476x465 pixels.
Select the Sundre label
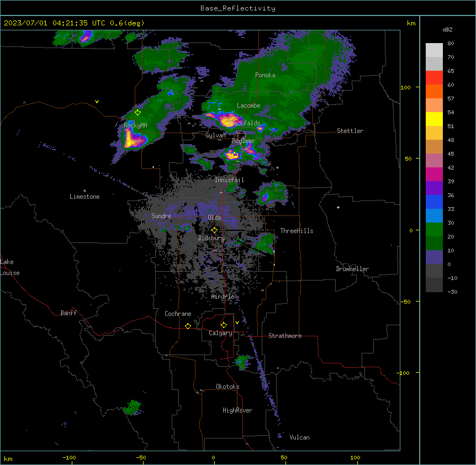click(161, 216)
